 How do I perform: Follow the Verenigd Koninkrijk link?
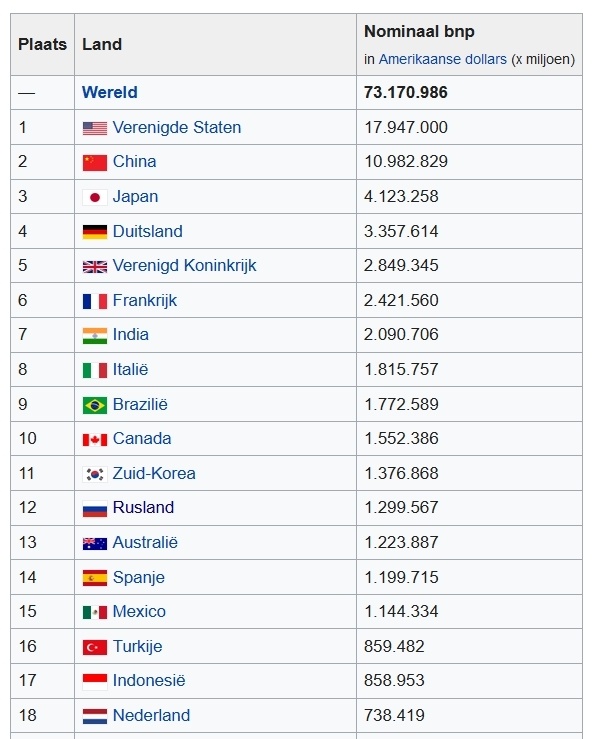point(184,265)
